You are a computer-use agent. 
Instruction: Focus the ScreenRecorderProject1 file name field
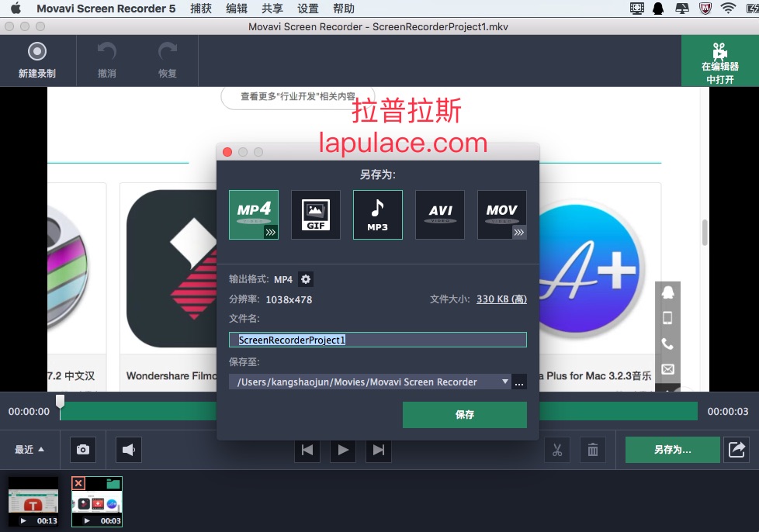click(x=378, y=340)
